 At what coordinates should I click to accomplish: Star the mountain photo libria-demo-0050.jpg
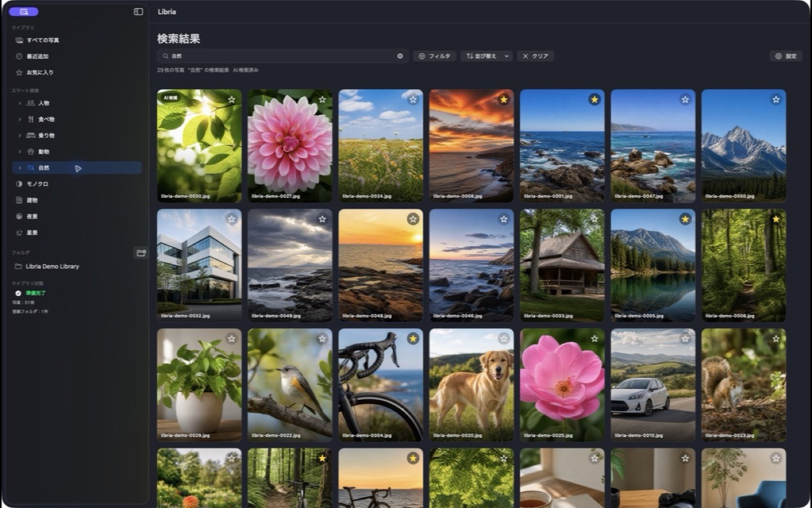[x=776, y=99]
